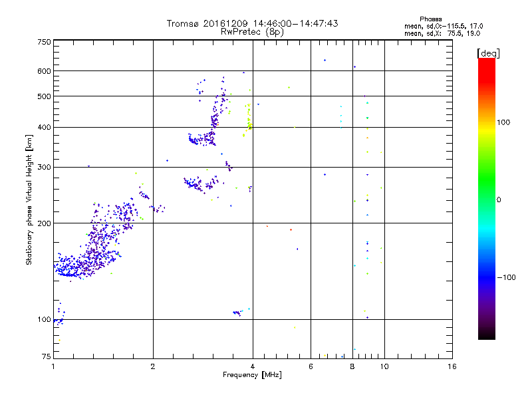Click the '600' height tick label

point(44,71)
